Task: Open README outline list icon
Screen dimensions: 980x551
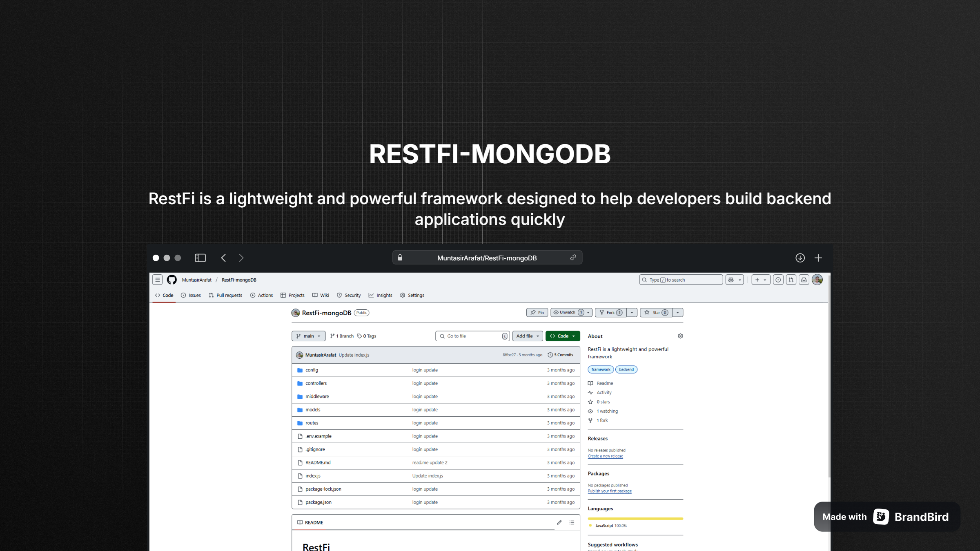Action: pyautogui.click(x=572, y=522)
